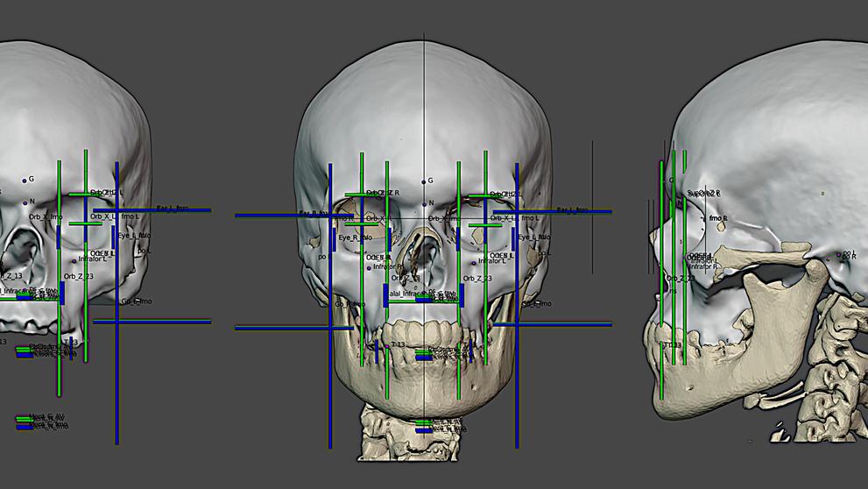Click the Go_L_fmo label on frontal skull
The image size is (868, 489).
click(536, 303)
